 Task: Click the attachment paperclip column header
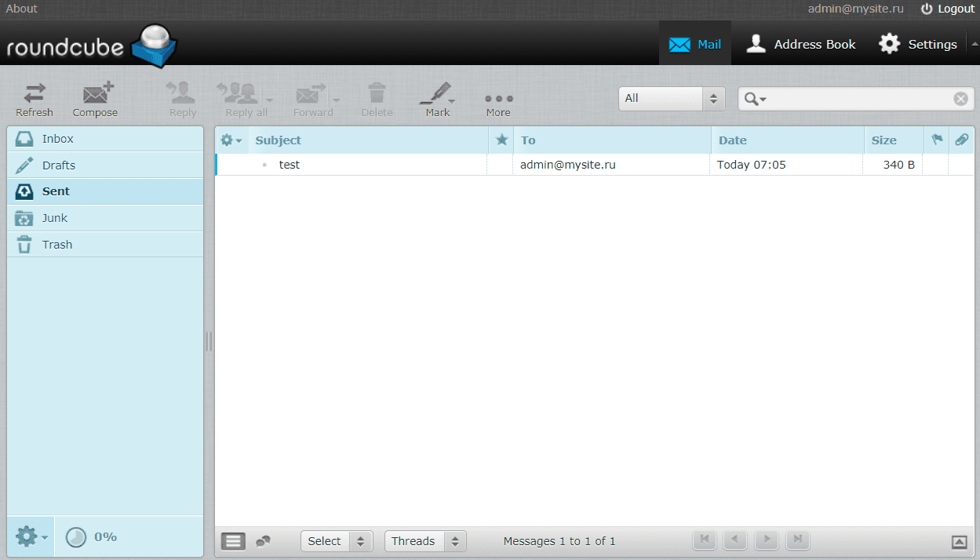pos(962,140)
